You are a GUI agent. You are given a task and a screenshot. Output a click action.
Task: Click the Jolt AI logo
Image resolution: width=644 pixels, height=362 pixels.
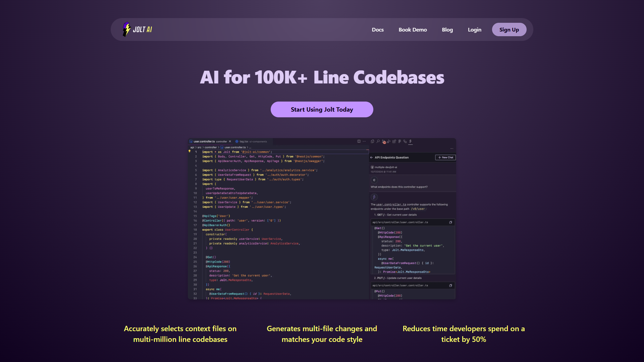pyautogui.click(x=137, y=29)
